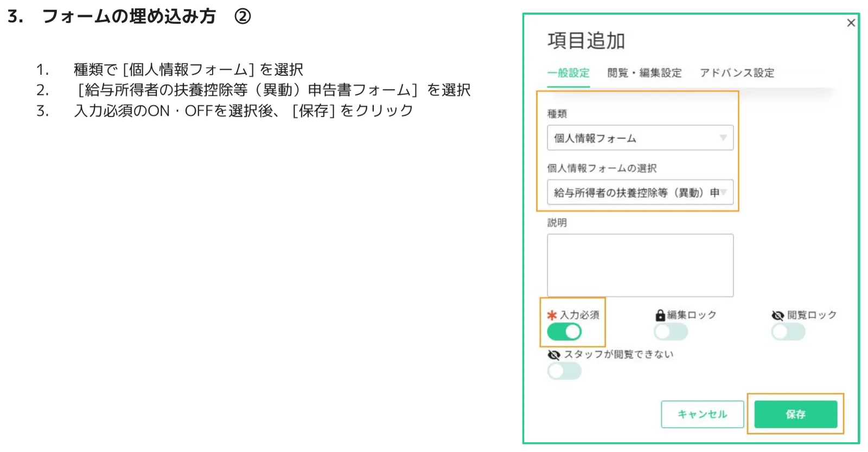Screen dimensions: 868x452
Task: Click the red asterisk beside 入力必須
Action: [552, 315]
